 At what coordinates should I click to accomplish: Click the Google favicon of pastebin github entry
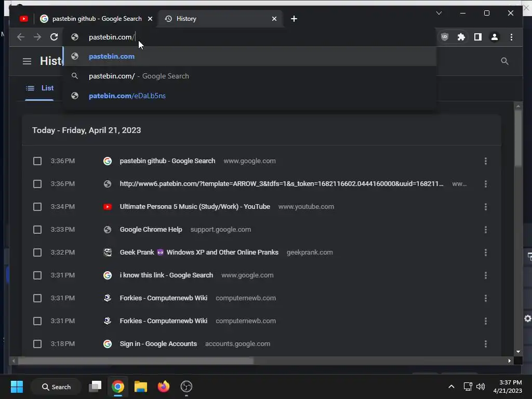[108, 161]
